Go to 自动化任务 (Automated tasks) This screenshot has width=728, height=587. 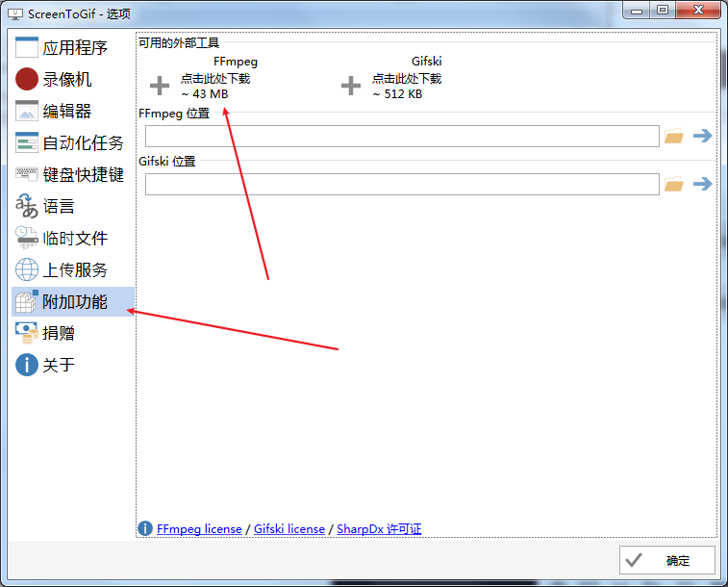83,143
